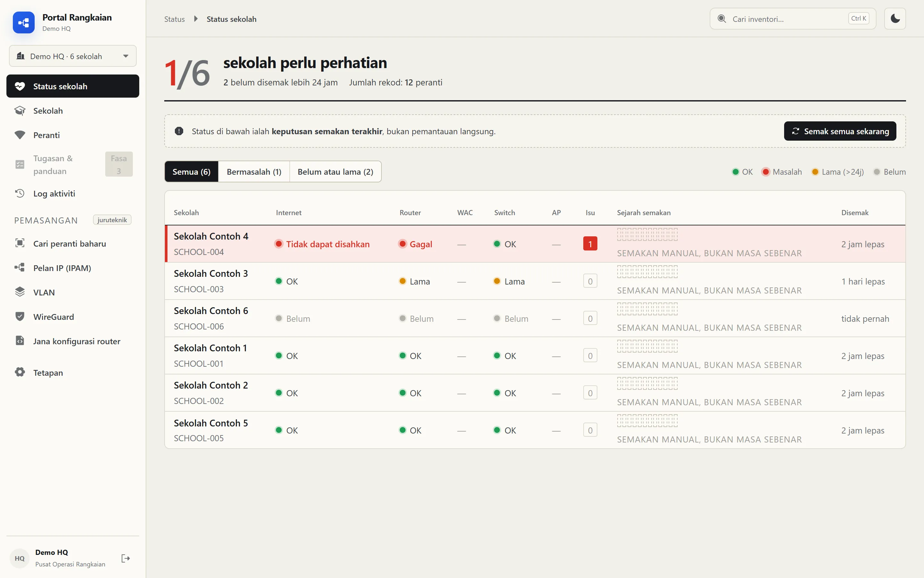924x578 pixels.
Task: Click the Tetapan gear icon
Action: (20, 372)
